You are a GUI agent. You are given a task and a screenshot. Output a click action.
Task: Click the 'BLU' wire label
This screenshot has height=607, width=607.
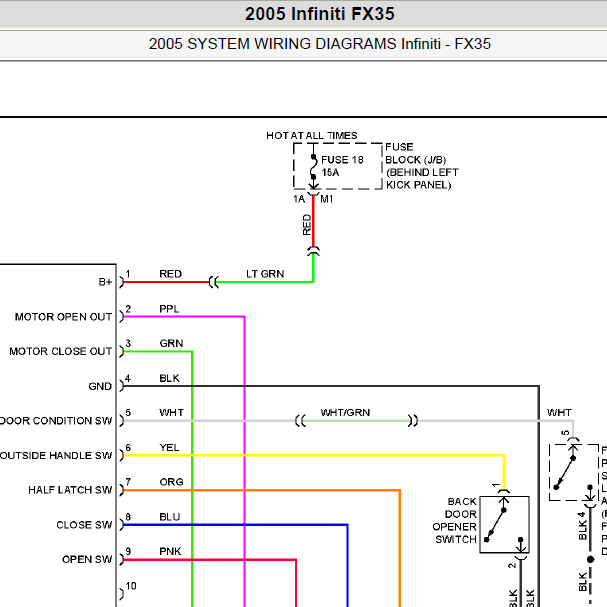click(170, 516)
